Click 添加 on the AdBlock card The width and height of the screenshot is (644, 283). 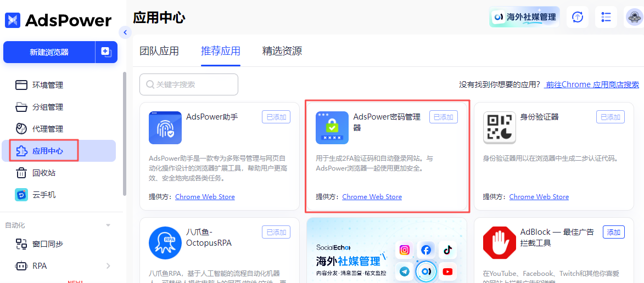pyautogui.click(x=614, y=232)
